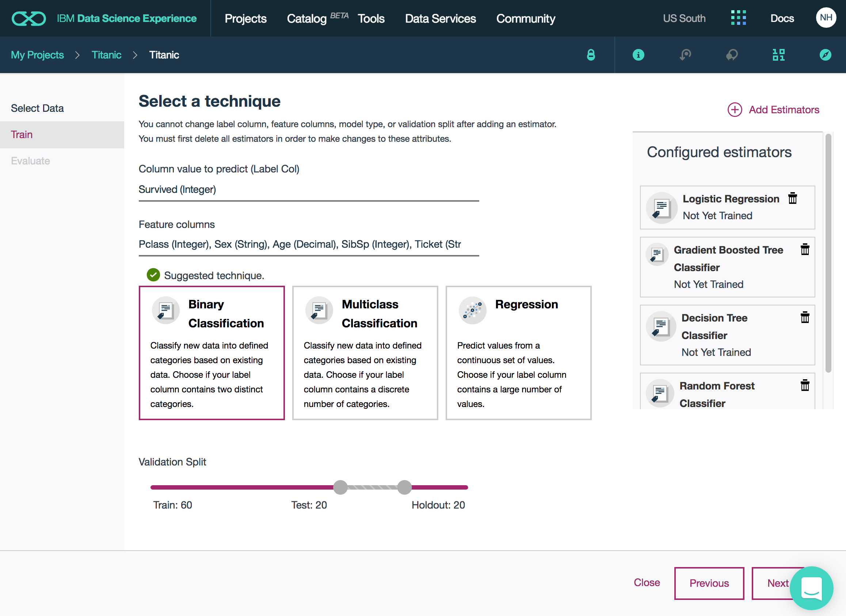This screenshot has width=846, height=616.
Task: Open the compass navigation icon
Action: point(825,55)
